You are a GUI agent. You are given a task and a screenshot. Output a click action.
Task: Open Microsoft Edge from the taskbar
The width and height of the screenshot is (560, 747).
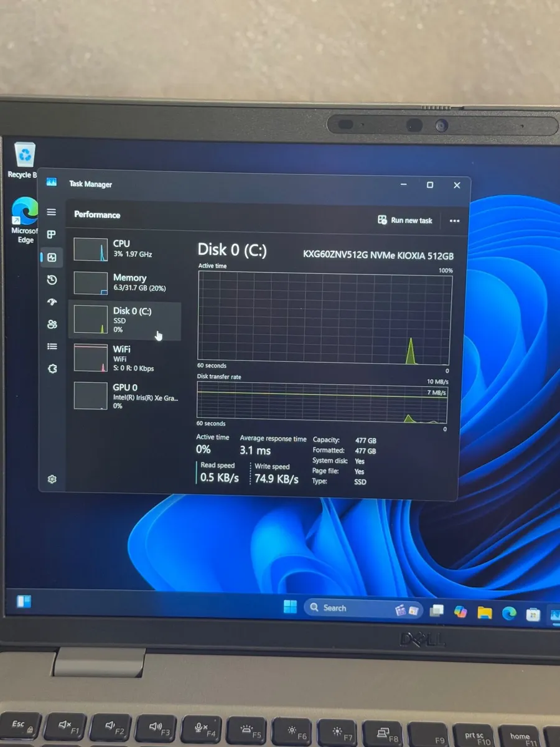click(509, 614)
